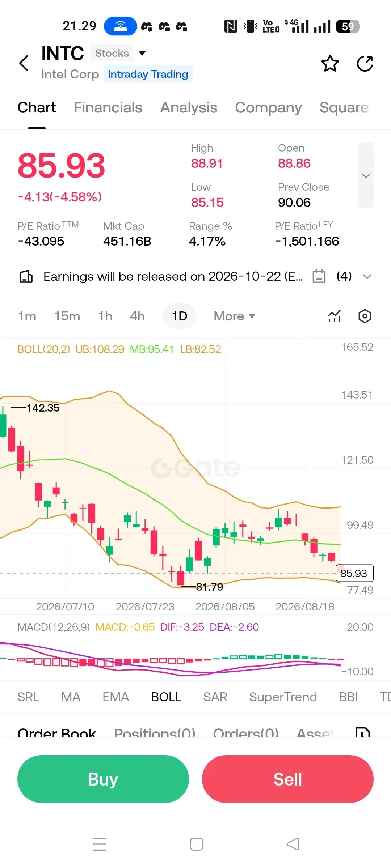Screen dimensions: 391x868
Task: Tap the Mkt Cap 451.16B value
Action: pos(127,241)
